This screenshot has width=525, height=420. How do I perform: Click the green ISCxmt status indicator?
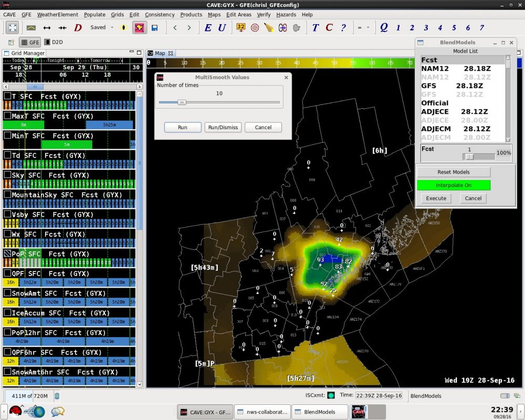(331, 395)
